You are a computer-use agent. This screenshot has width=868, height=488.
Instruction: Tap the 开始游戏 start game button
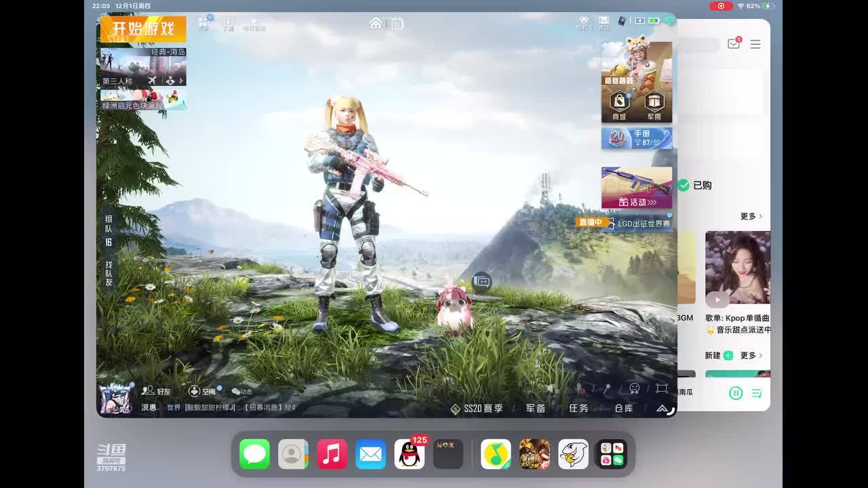pos(143,29)
